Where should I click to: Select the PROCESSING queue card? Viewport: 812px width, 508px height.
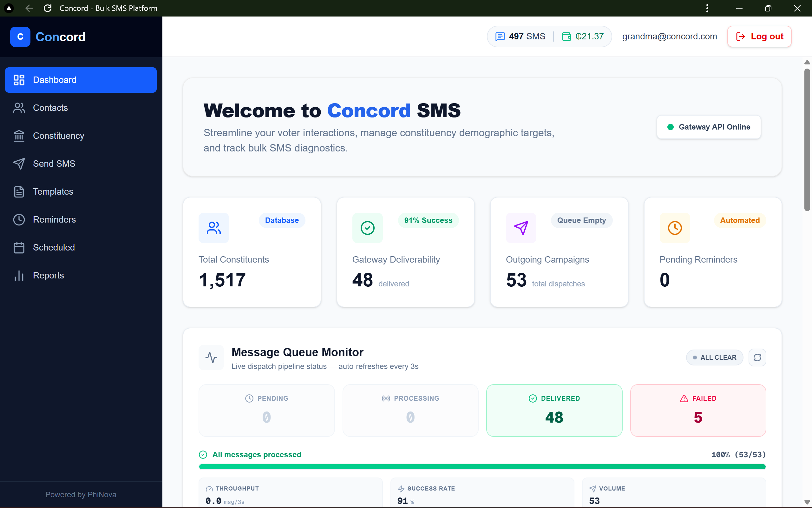point(410,411)
